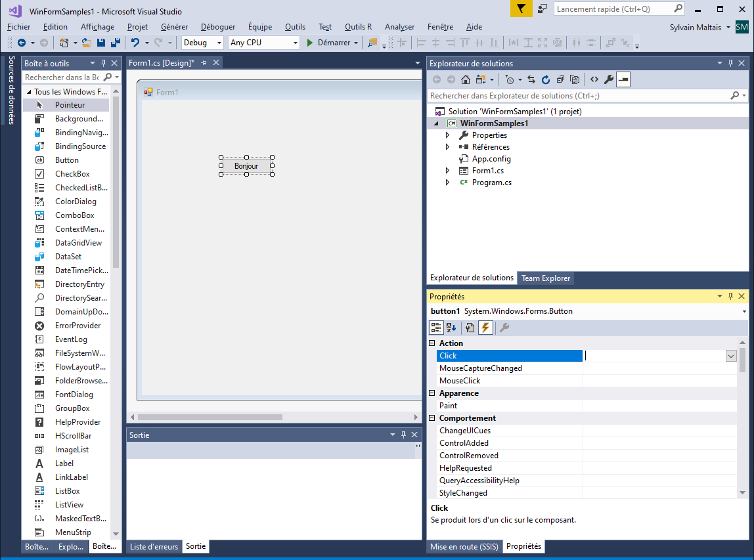Image resolution: width=754 pixels, height=560 pixels.
Task: Click the Bonjour button on Form1
Action: 246,165
